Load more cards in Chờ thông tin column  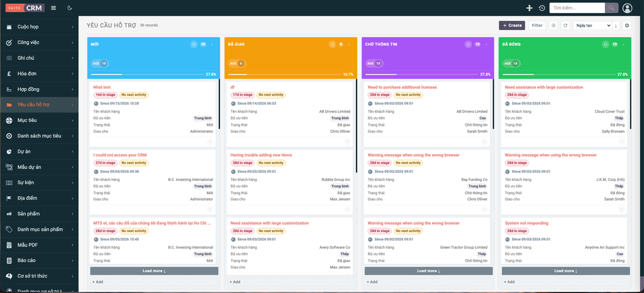click(x=428, y=271)
